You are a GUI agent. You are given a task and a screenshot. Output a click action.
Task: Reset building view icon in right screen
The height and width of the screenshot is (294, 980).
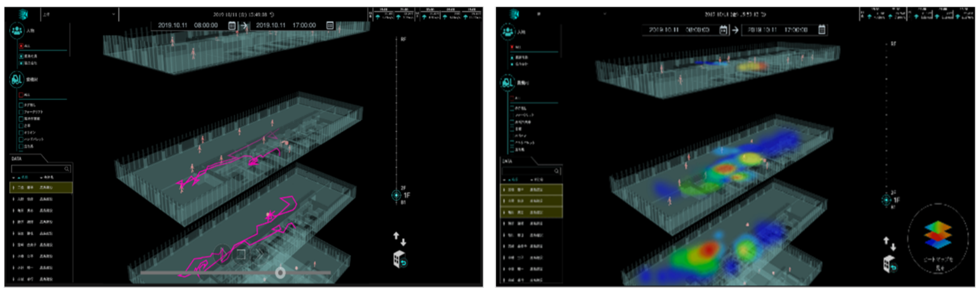[889, 264]
